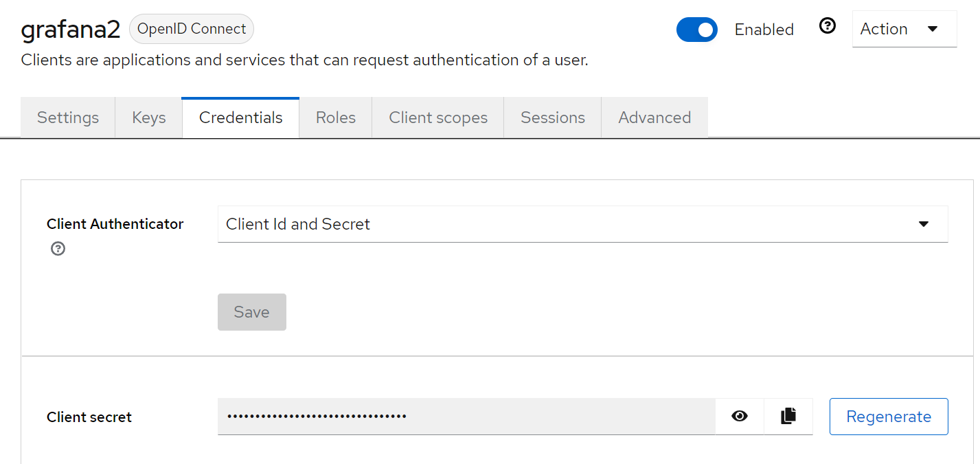Viewport: 980px width, 464px height.
Task: Regenerate the client secret
Action: point(889,417)
